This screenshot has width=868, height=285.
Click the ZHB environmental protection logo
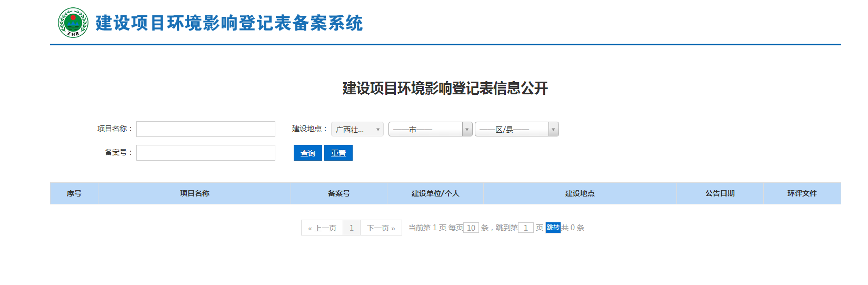[x=73, y=23]
